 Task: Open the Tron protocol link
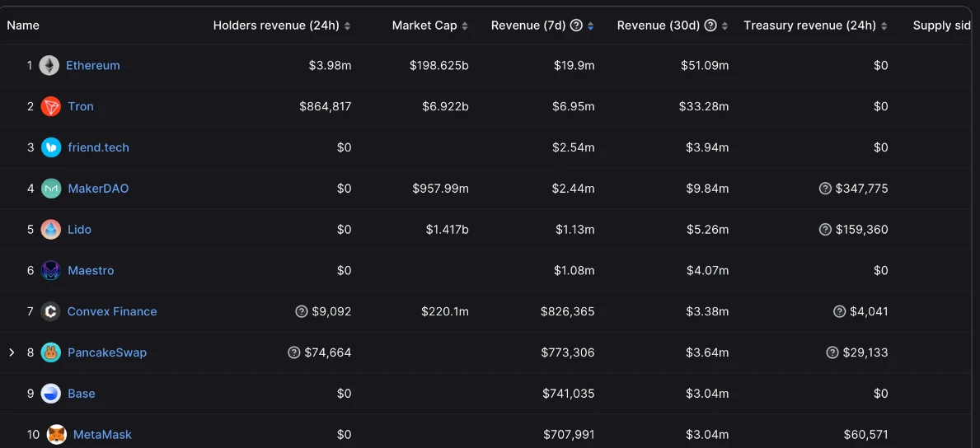[x=81, y=106]
